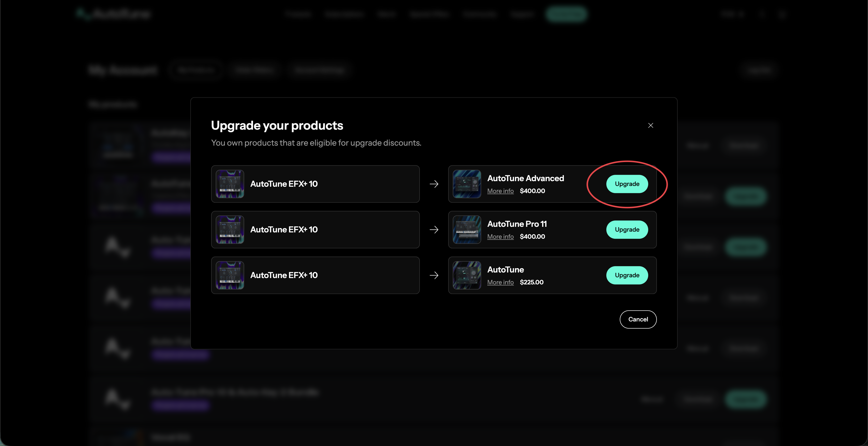
Task: Close the upgrade dialog with the X icon
Action: 651,125
